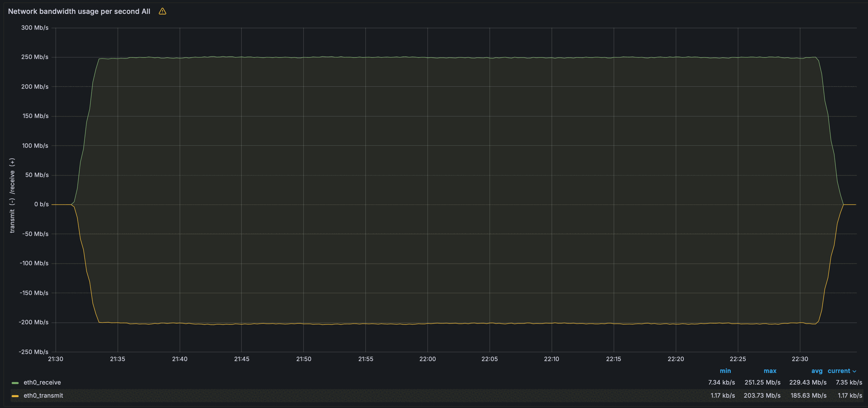Screen dimensions: 868x408
Task: Click the yellow eth0_transmit color swatch
Action: pyautogui.click(x=15, y=396)
